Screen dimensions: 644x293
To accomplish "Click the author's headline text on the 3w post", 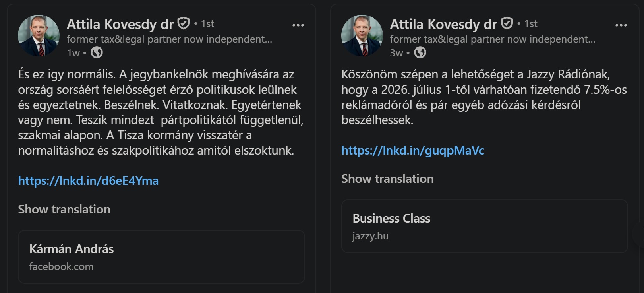I will coord(493,39).
